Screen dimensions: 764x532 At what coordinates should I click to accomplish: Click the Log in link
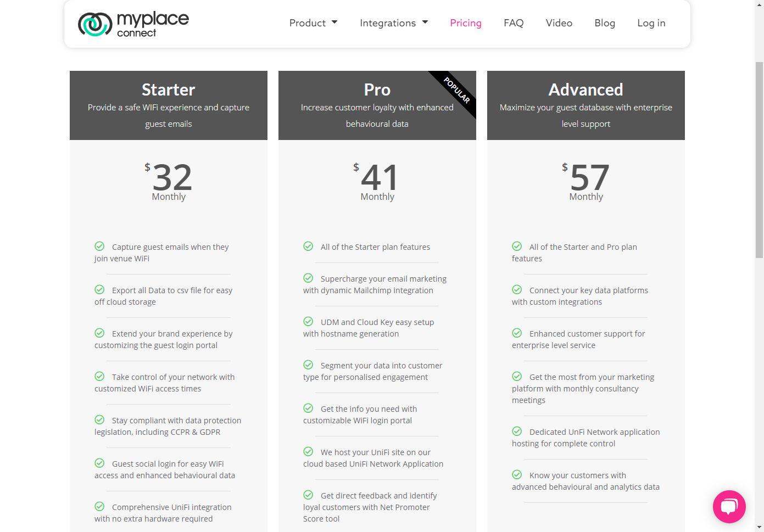click(x=651, y=23)
